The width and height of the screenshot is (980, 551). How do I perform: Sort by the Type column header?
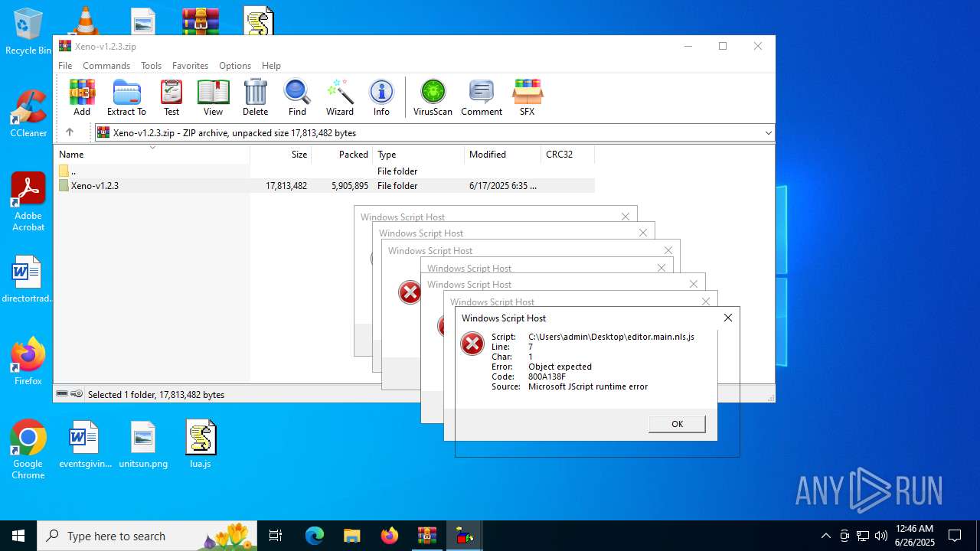(419, 155)
